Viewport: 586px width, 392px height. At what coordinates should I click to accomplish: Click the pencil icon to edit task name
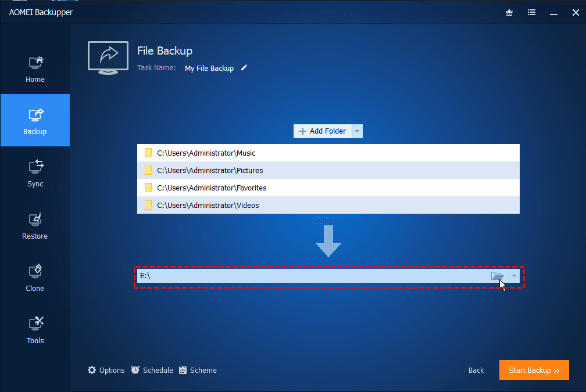click(x=244, y=67)
